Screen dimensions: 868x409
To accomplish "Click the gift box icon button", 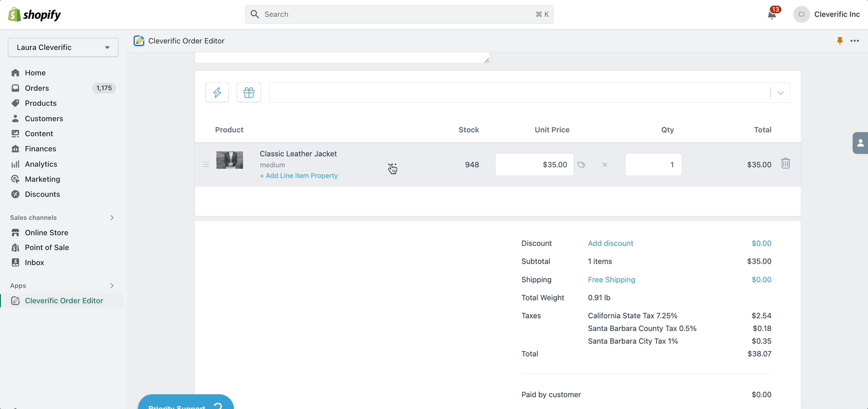I will tap(249, 93).
